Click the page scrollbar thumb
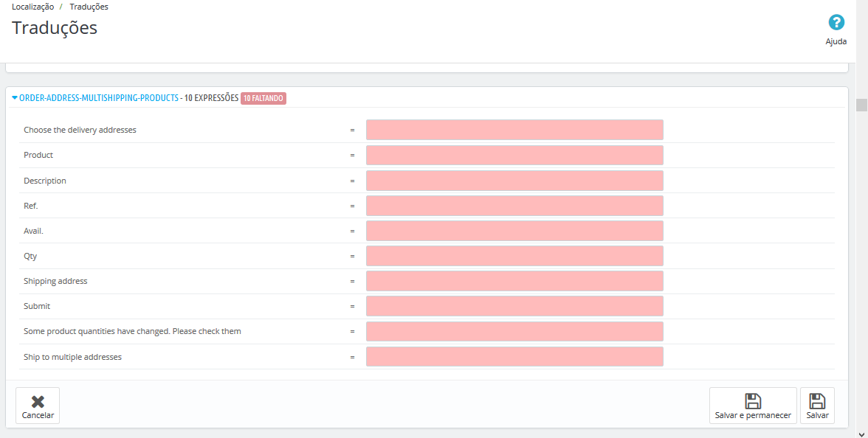Screen dimensions: 868x438 coord(862,105)
